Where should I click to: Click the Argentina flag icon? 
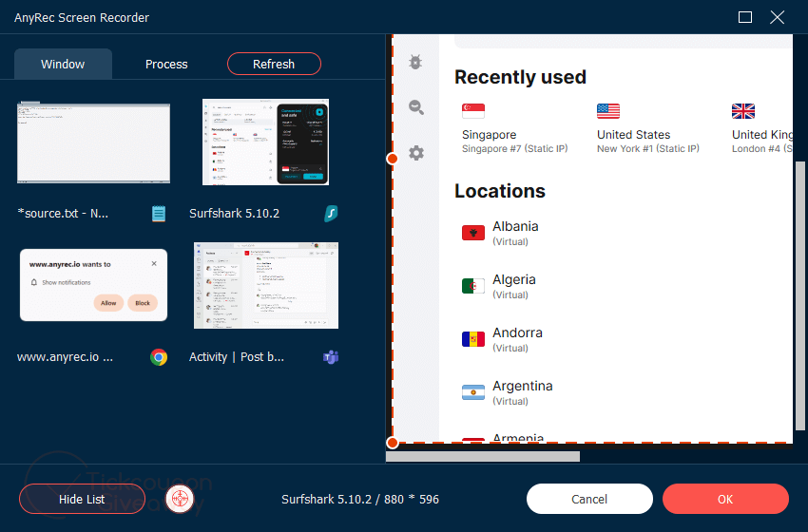(x=473, y=392)
